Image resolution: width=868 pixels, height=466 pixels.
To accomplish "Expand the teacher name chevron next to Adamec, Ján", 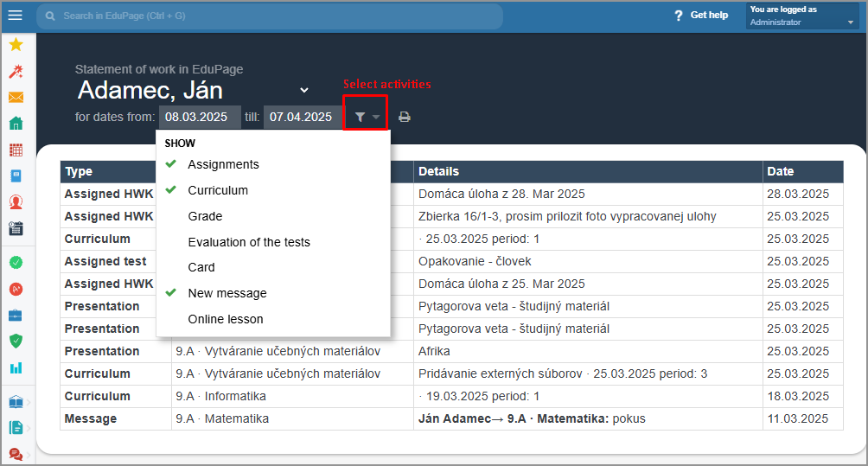I will click(x=304, y=90).
